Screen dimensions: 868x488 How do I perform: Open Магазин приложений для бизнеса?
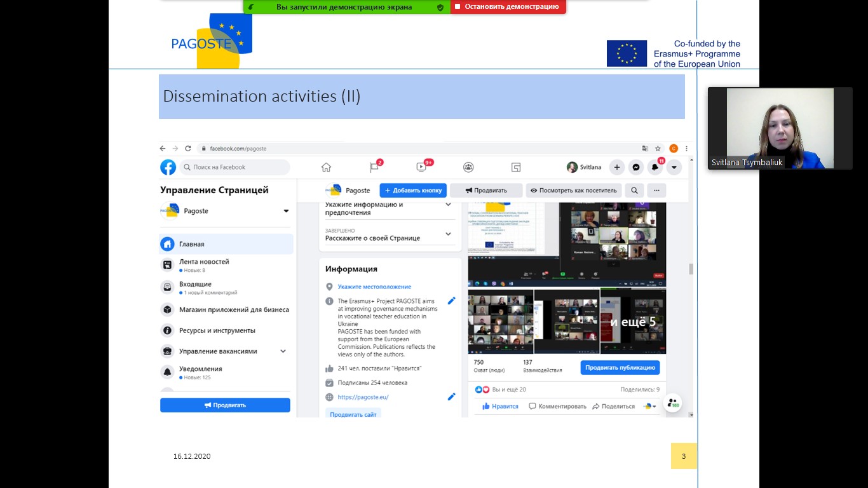point(226,310)
